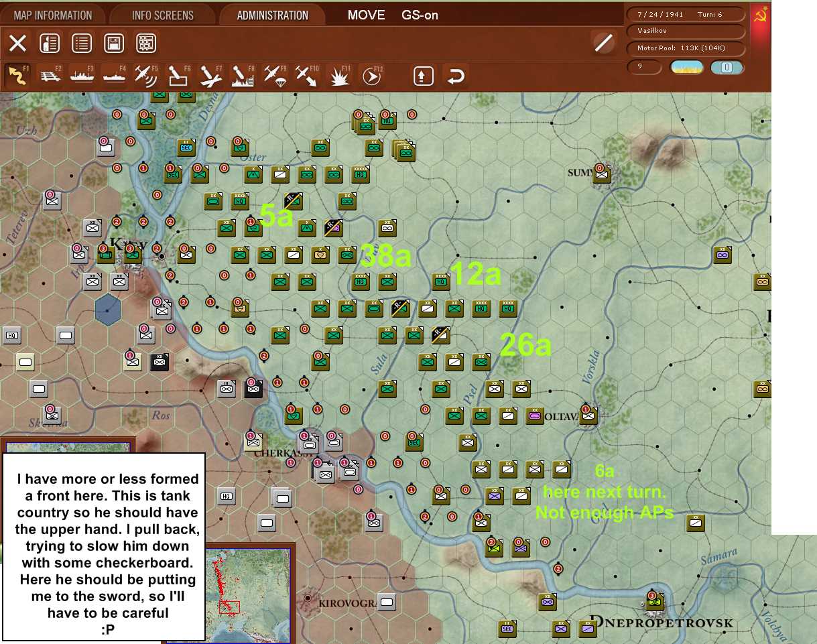Click the F11 Show battle sites icon
The width and height of the screenshot is (817, 644).
pyautogui.click(x=340, y=76)
